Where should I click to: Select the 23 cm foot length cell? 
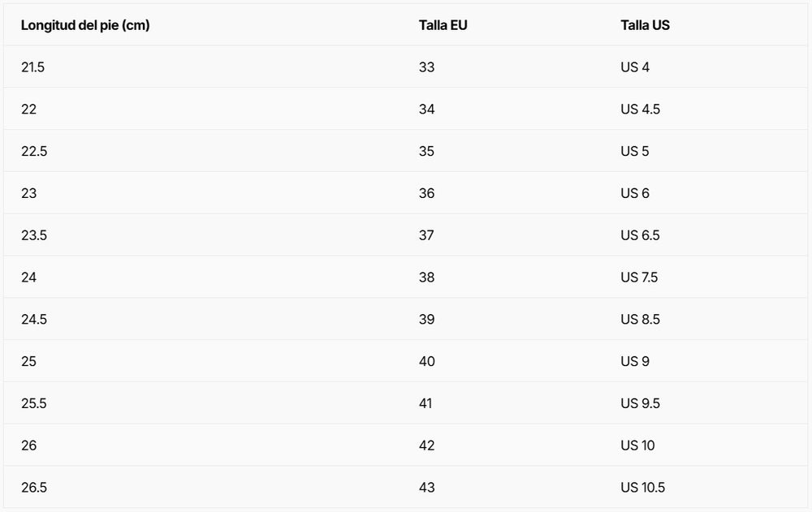pyautogui.click(x=29, y=194)
